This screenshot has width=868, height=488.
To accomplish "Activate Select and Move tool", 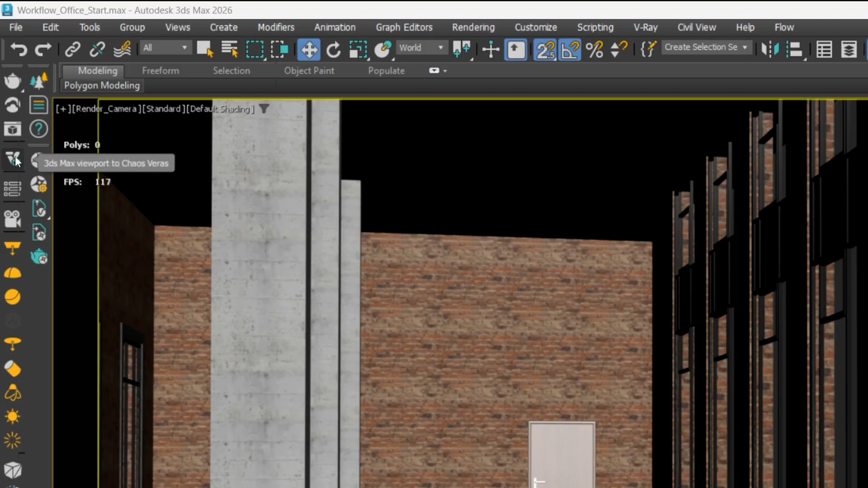I will coord(309,49).
